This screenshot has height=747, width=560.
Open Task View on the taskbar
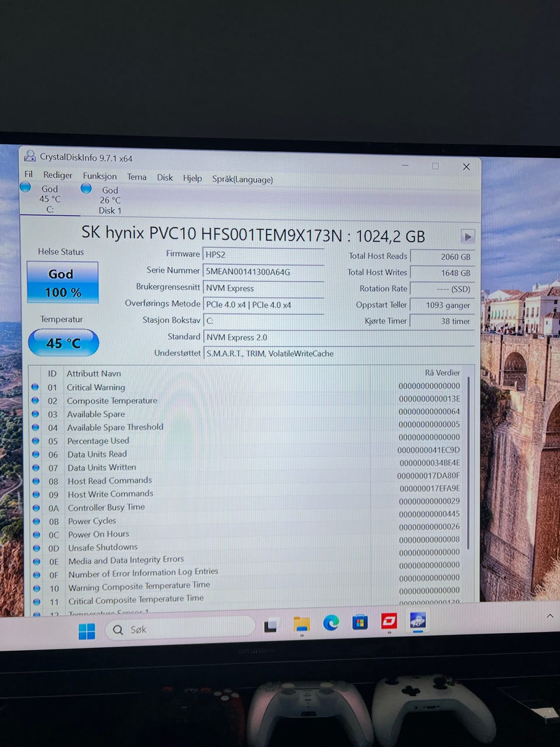(x=271, y=626)
